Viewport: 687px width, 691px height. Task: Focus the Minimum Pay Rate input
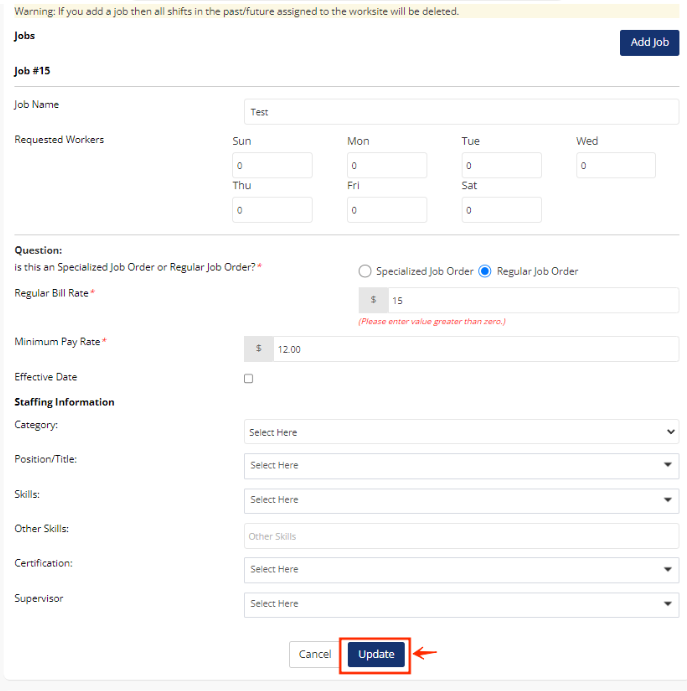tap(475, 349)
